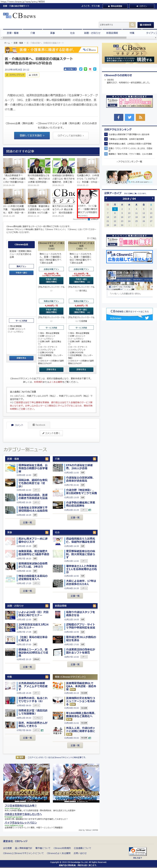Share article via Twitter icon under title

click(x=81, y=69)
